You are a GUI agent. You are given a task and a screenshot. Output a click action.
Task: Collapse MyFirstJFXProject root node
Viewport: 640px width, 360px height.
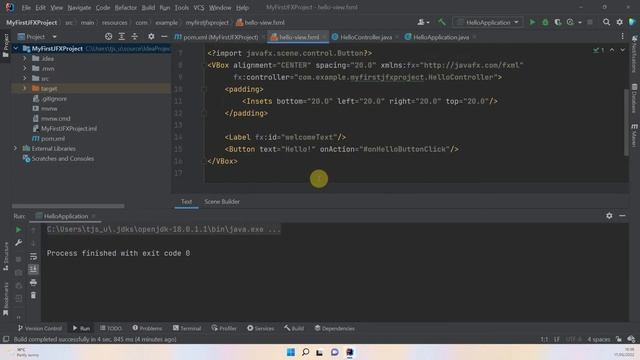[x=16, y=49]
